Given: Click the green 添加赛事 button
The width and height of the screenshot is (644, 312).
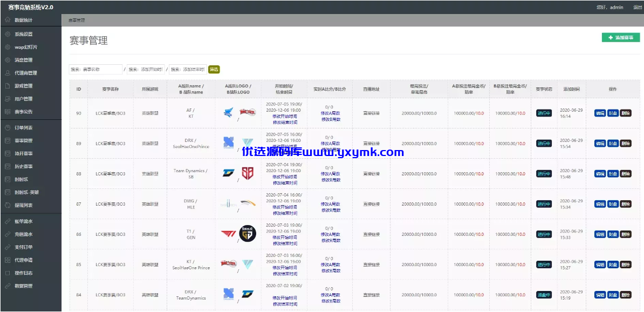Looking at the screenshot, I should (x=621, y=37).
